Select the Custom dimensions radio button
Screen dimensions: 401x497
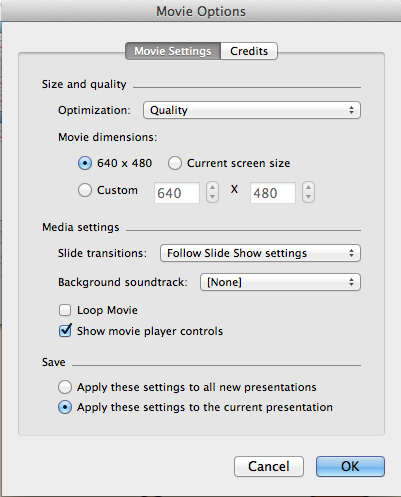click(x=85, y=190)
